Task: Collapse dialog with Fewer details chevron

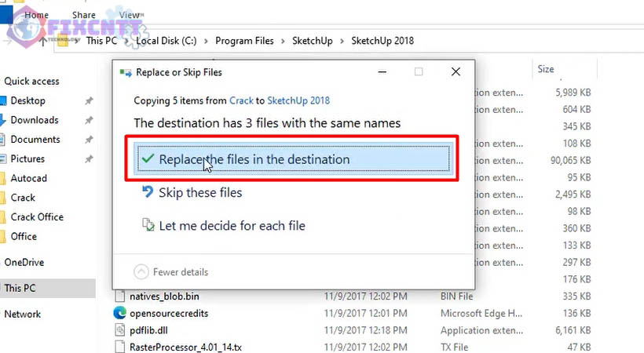Action: (141, 272)
